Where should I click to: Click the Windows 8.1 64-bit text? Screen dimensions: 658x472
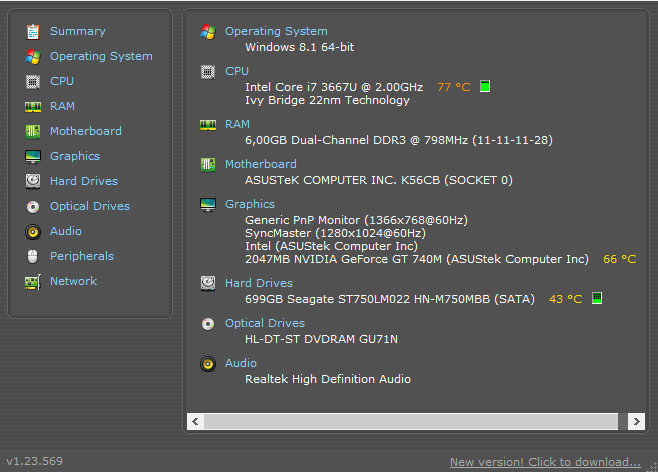pyautogui.click(x=300, y=47)
